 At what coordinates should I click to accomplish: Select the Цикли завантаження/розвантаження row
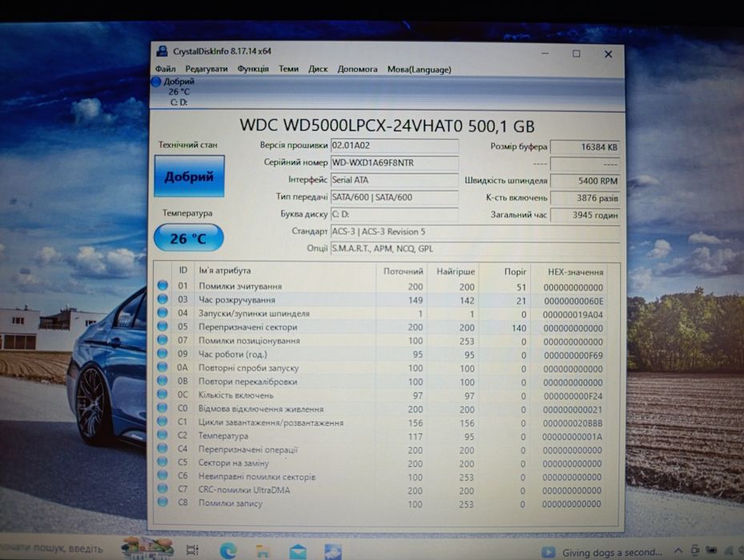coord(380,422)
